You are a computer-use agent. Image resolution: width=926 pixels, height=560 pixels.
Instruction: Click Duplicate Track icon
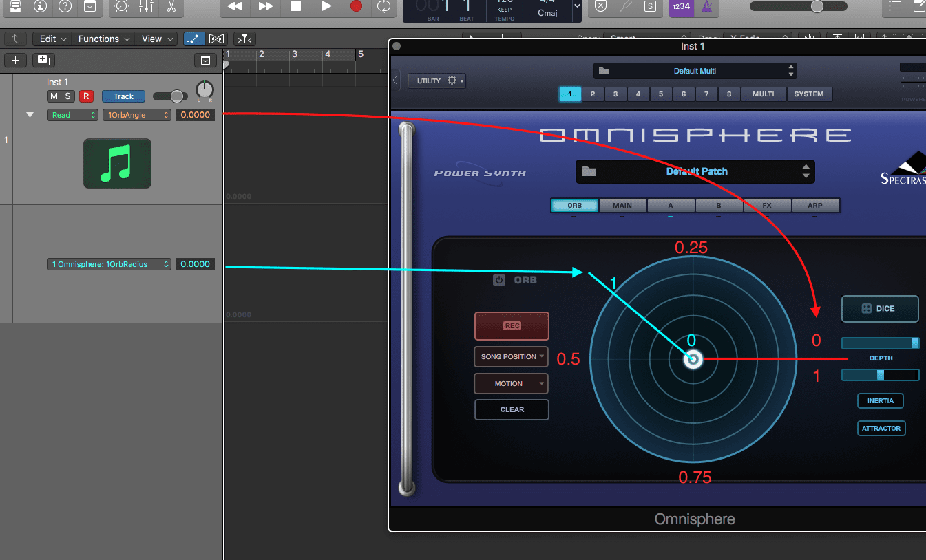[43, 61]
